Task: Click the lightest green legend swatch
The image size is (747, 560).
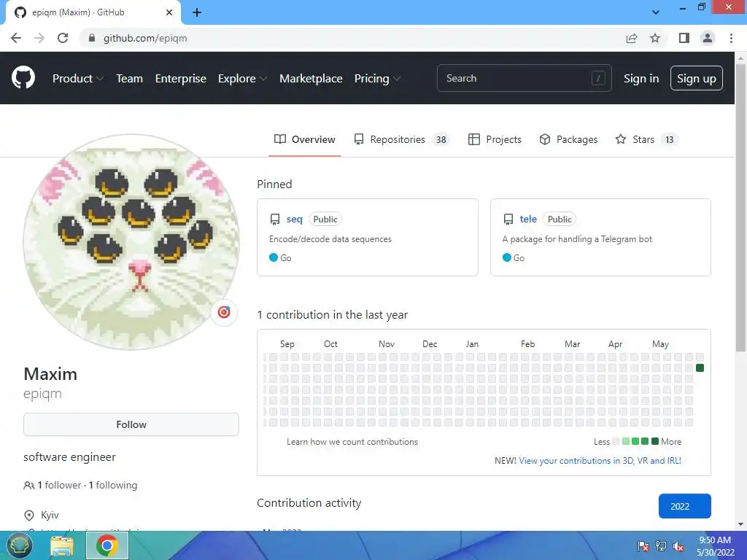Action: (626, 441)
